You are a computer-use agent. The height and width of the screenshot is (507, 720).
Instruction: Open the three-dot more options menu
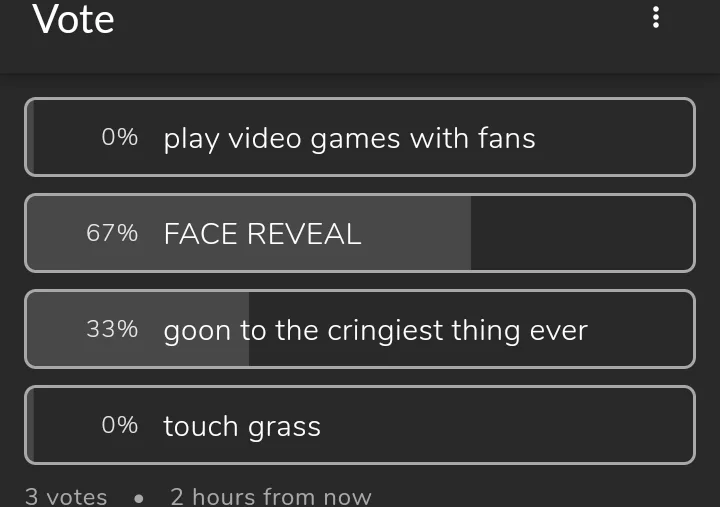pos(656,17)
